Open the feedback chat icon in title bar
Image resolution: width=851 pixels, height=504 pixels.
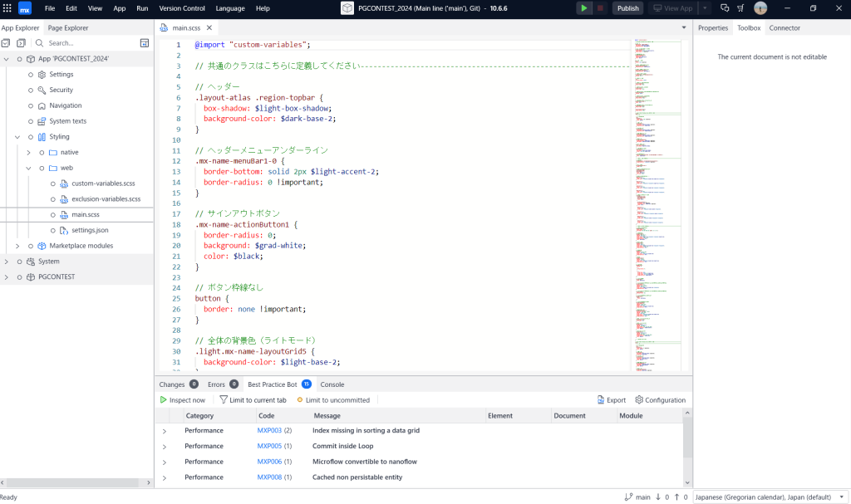pyautogui.click(x=725, y=8)
